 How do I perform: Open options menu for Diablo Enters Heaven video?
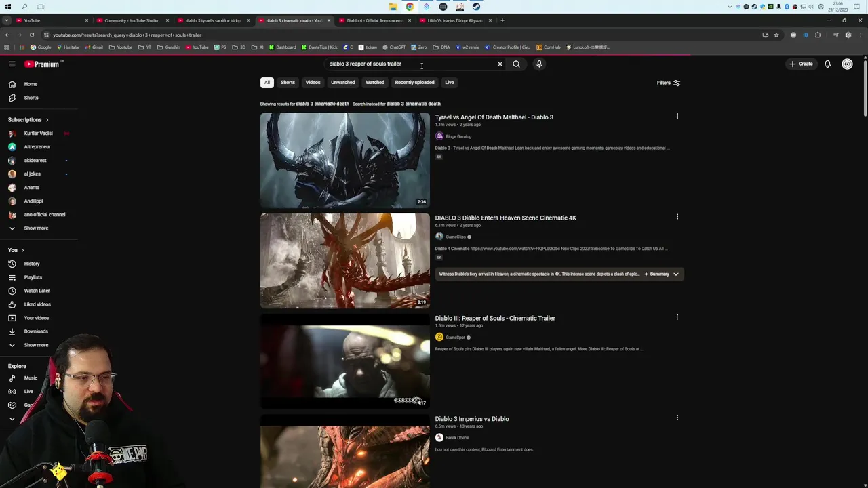677,217
